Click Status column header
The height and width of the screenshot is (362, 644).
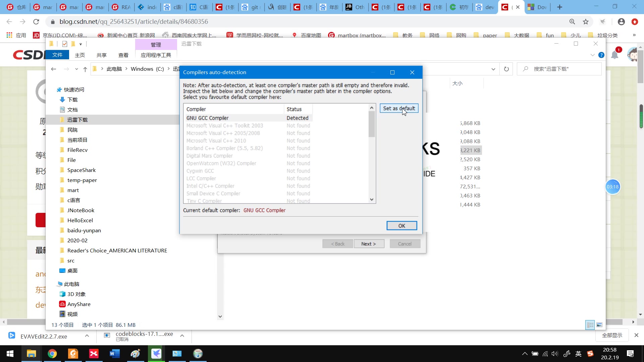298,109
